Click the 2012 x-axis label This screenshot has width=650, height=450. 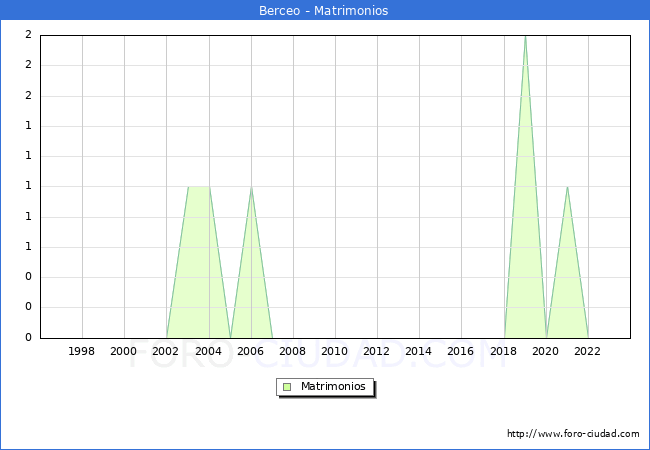tap(376, 351)
